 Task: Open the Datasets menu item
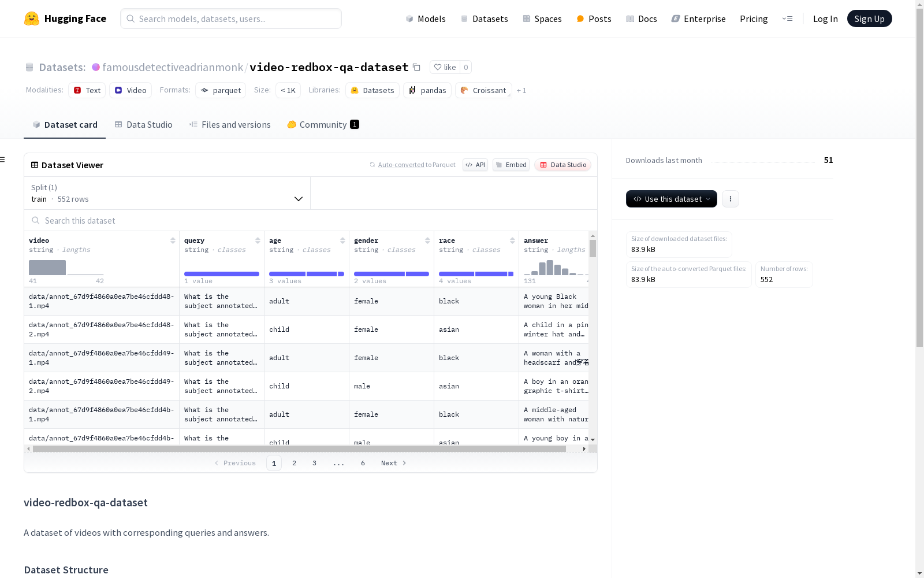tap(484, 18)
